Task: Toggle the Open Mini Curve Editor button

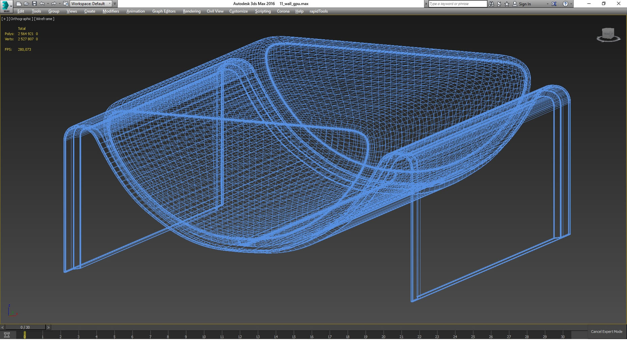Action: [7, 335]
